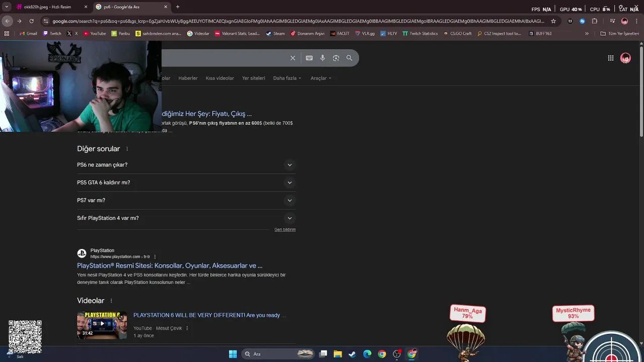Open Google account avatar on page

pos(625,58)
